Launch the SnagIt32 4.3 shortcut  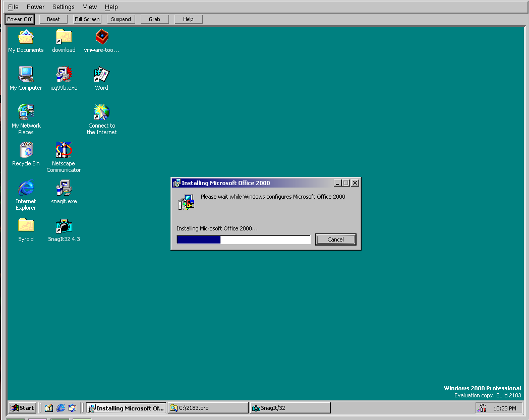pos(64,226)
